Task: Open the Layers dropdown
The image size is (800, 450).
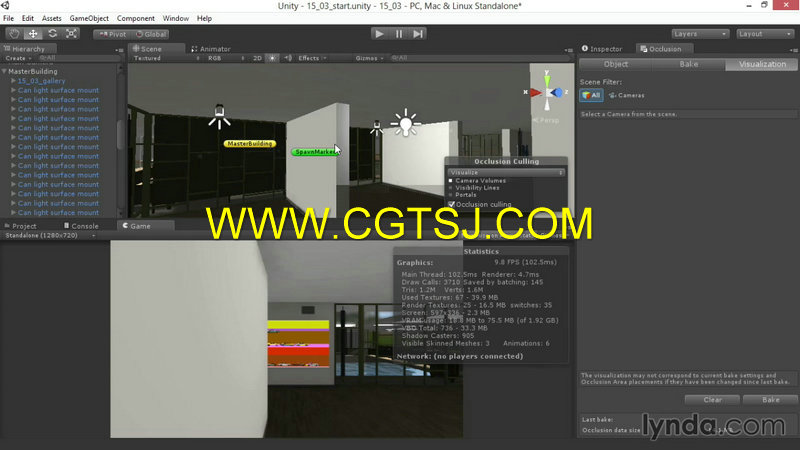Action: [699, 34]
